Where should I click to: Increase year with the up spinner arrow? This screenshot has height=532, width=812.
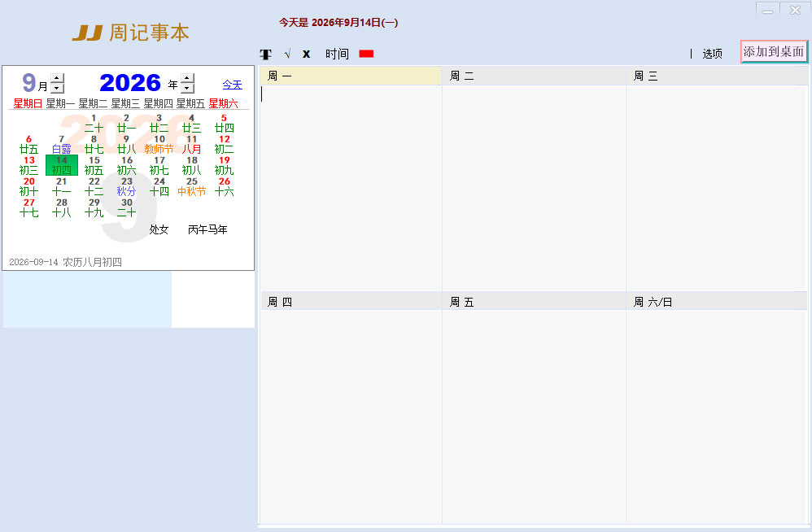click(x=187, y=78)
